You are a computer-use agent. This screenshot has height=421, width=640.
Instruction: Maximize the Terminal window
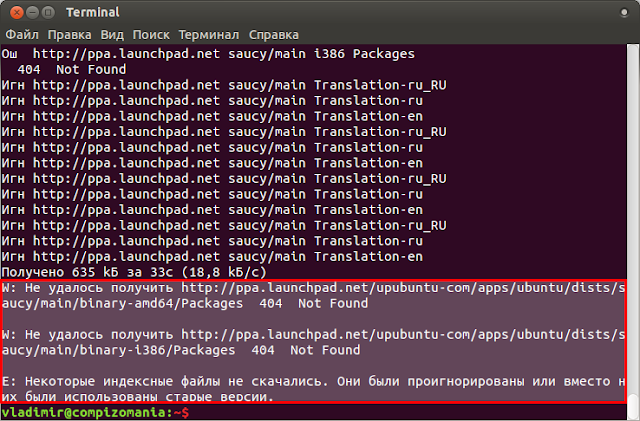[48, 13]
